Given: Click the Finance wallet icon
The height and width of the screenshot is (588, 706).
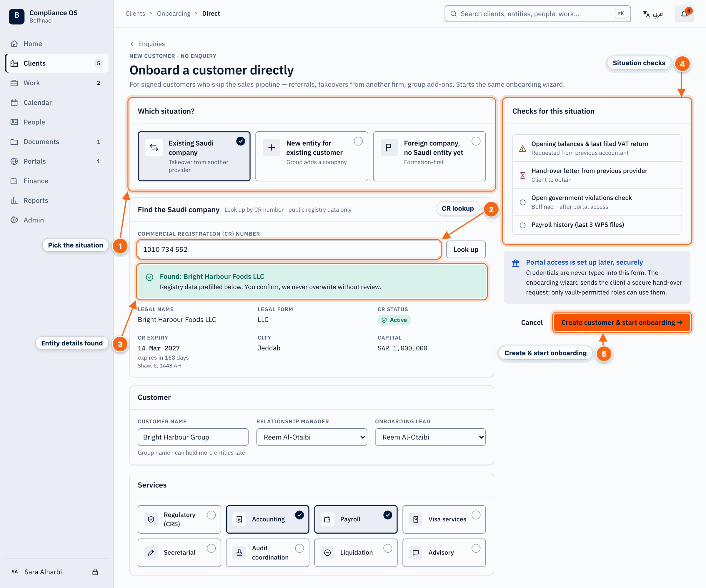Looking at the screenshot, I should (x=14, y=181).
